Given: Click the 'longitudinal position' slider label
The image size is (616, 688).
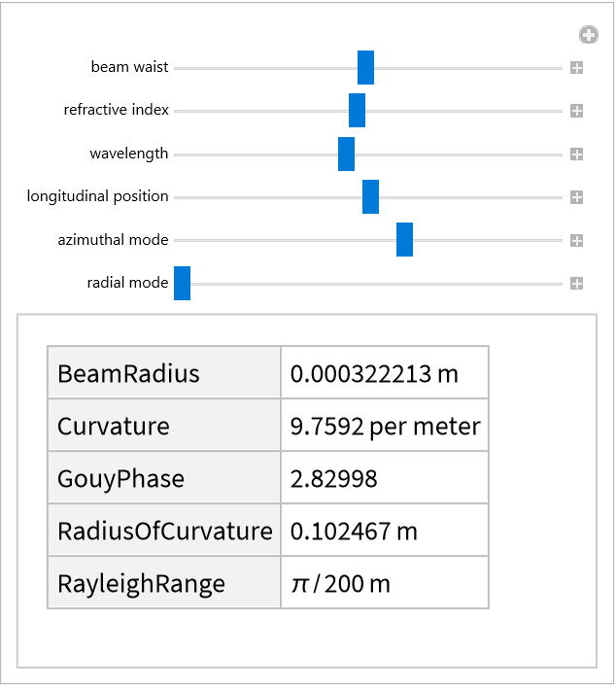Looking at the screenshot, I should [98, 197].
